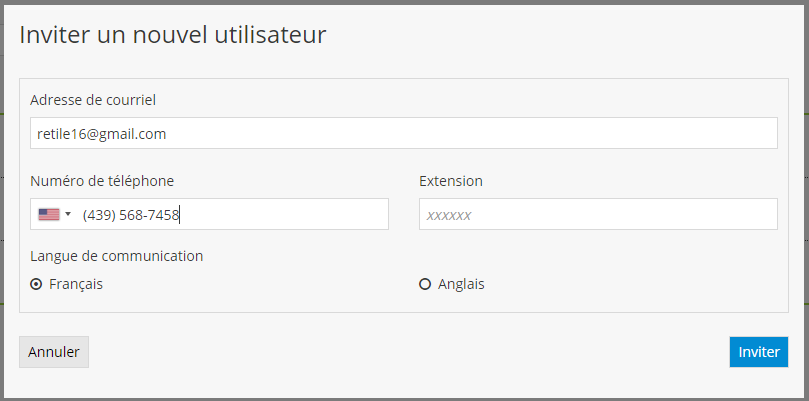Image resolution: width=809 pixels, height=401 pixels.
Task: Focus the Numéro de téléphone input field
Action: (280, 214)
